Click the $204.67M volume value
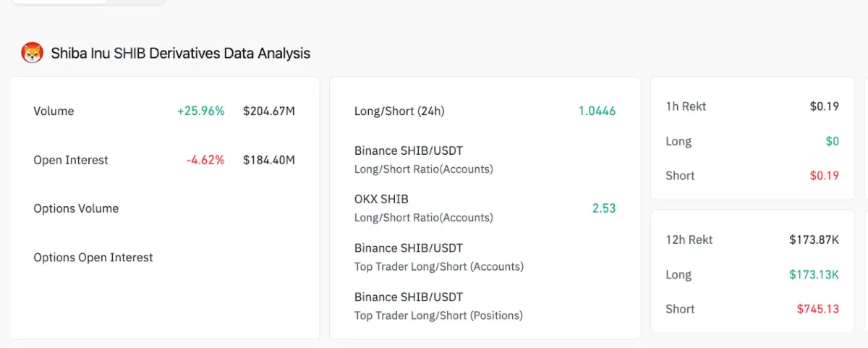The image size is (868, 348). coord(269,111)
